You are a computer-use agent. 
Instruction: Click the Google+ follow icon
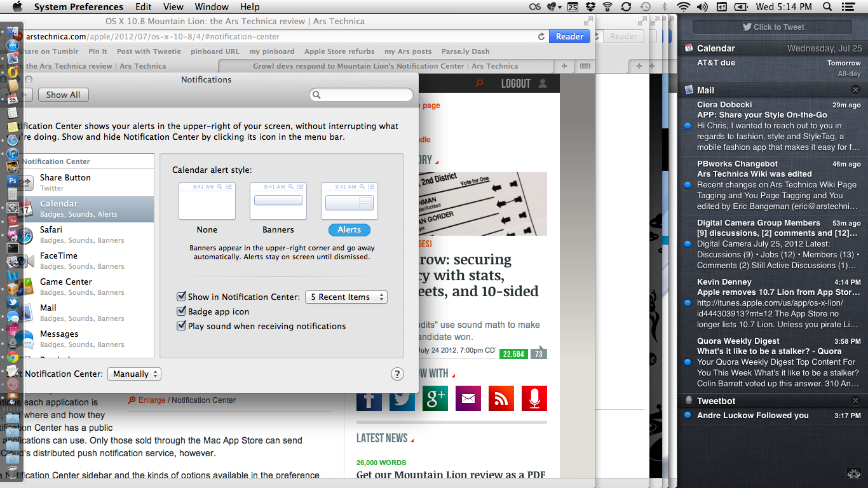(435, 398)
